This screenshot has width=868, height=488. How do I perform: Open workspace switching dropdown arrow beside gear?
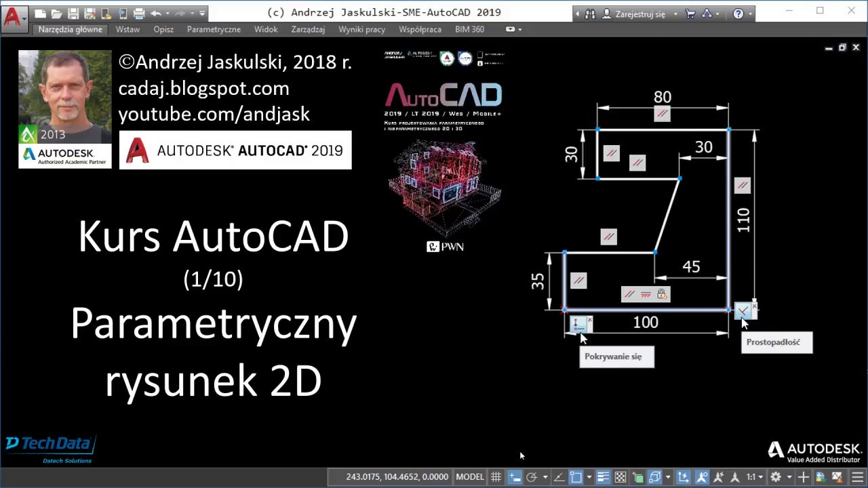pyautogui.click(x=789, y=477)
